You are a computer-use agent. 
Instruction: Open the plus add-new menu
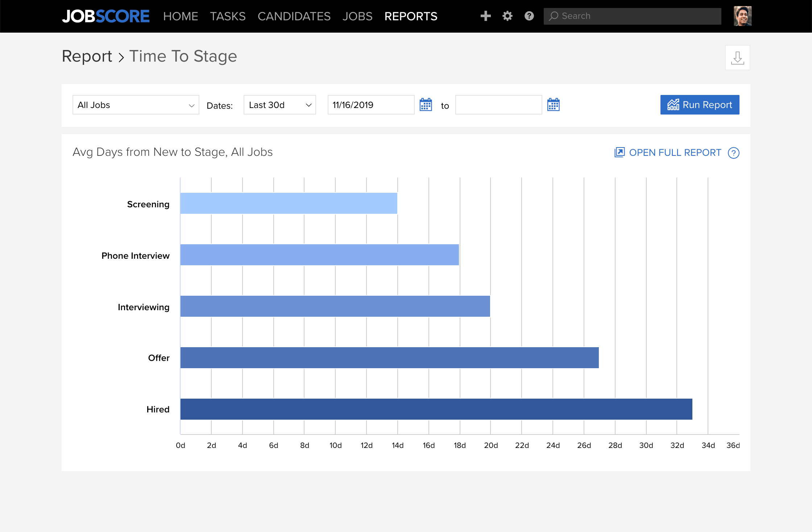tap(485, 16)
